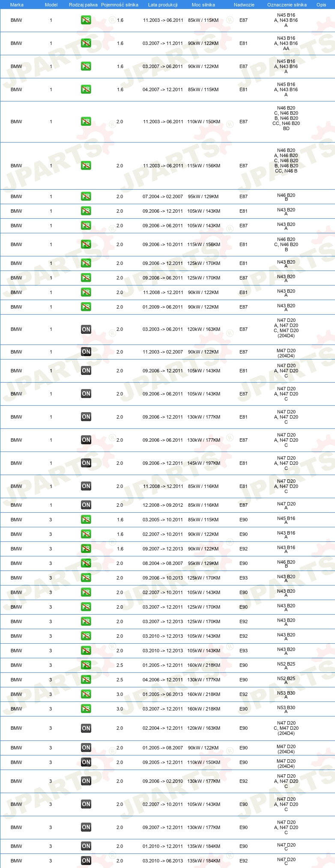The image size is (335, 868).
Task: Click the Marka column header
Action: (17, 5)
